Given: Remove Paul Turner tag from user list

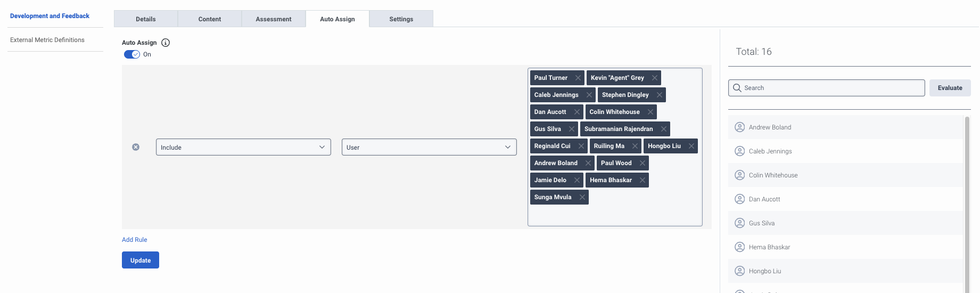Looking at the screenshot, I should coord(578,78).
